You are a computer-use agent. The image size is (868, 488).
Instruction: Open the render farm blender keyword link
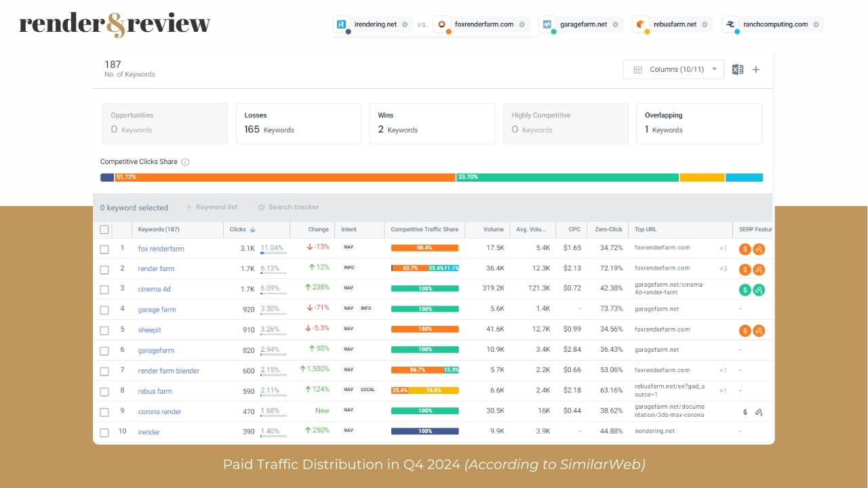tap(169, 371)
